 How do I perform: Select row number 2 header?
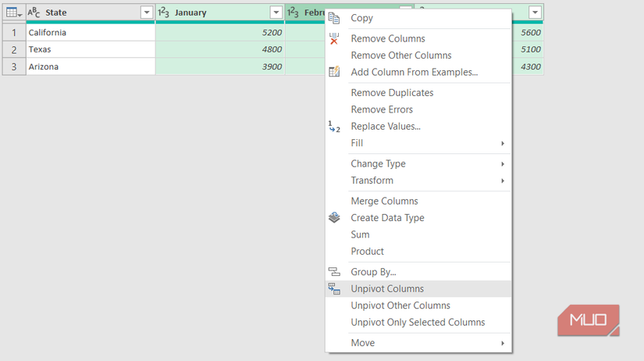click(x=13, y=50)
